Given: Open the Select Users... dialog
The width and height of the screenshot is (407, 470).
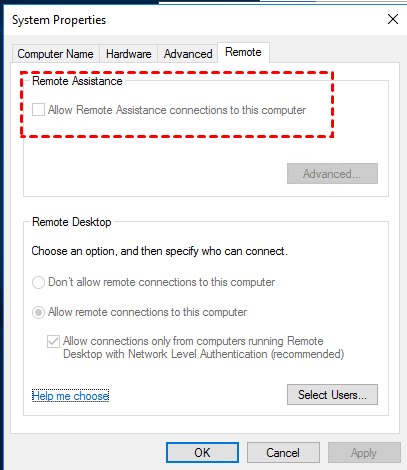Looking at the screenshot, I should click(332, 395).
